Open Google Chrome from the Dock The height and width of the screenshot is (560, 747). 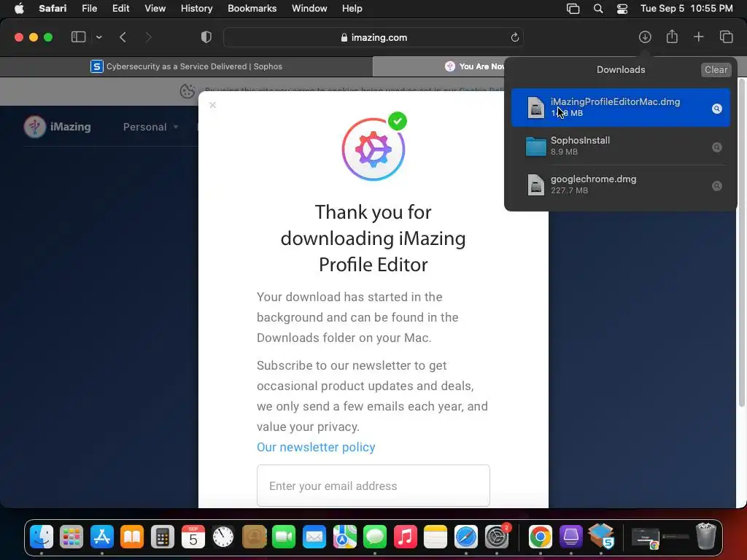point(541,537)
